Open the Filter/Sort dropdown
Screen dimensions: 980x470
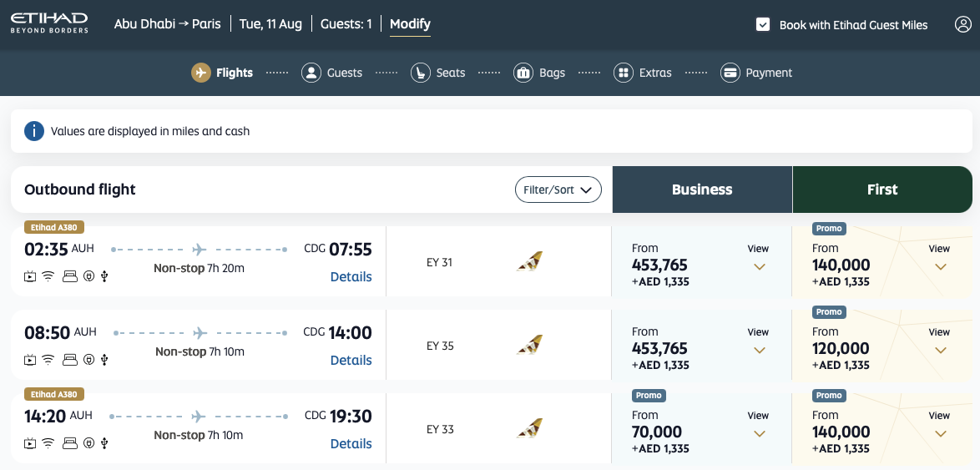click(x=558, y=190)
